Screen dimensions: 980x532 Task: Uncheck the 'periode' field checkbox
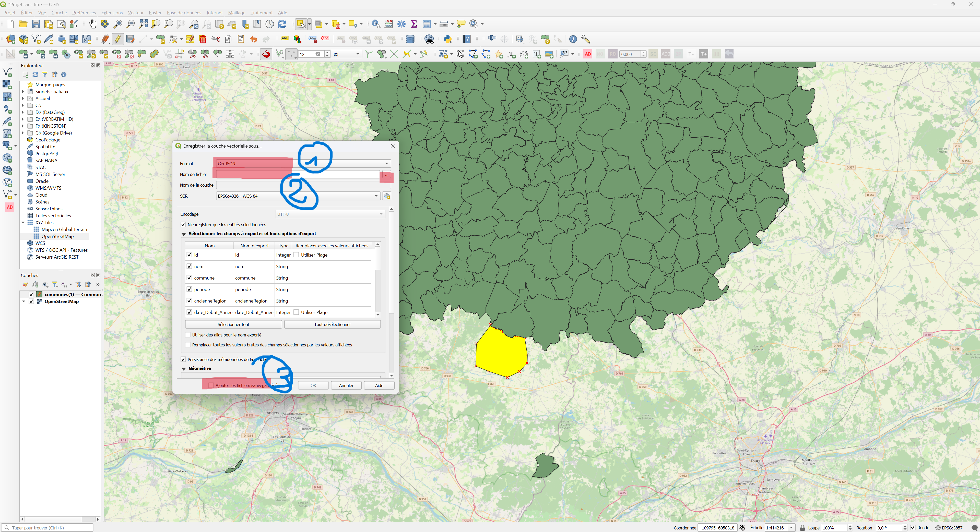(190, 289)
